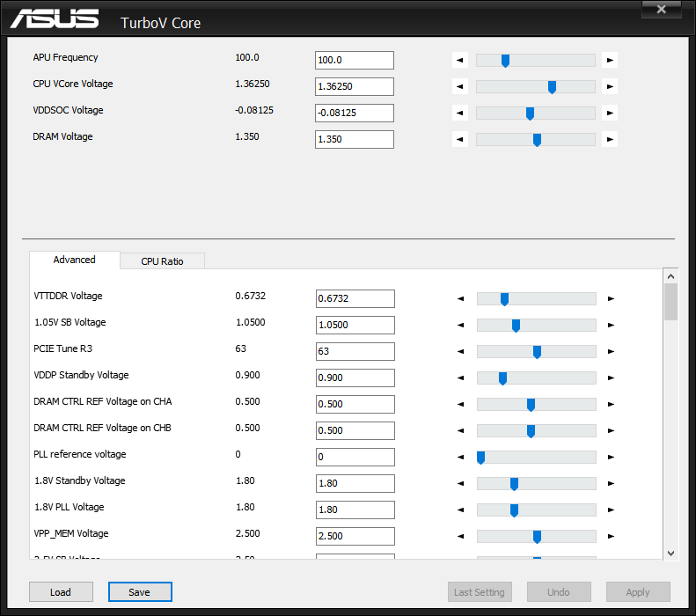Click the APU Frequency slider handle
This screenshot has width=696, height=616.
pyautogui.click(x=505, y=61)
